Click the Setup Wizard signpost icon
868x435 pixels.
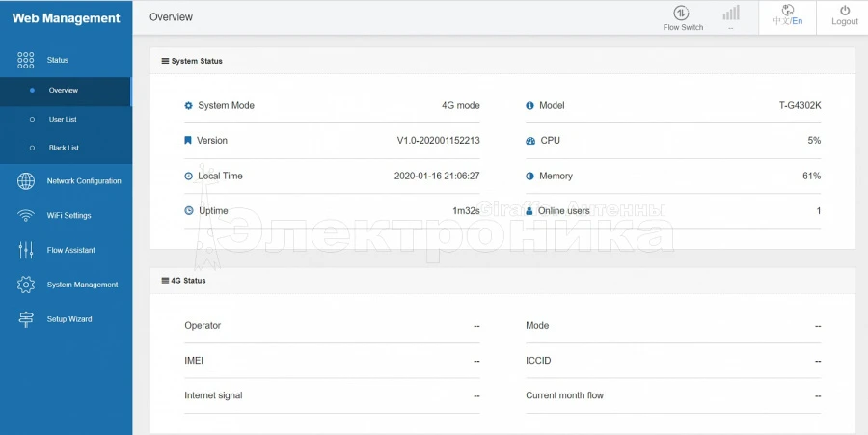pos(26,319)
